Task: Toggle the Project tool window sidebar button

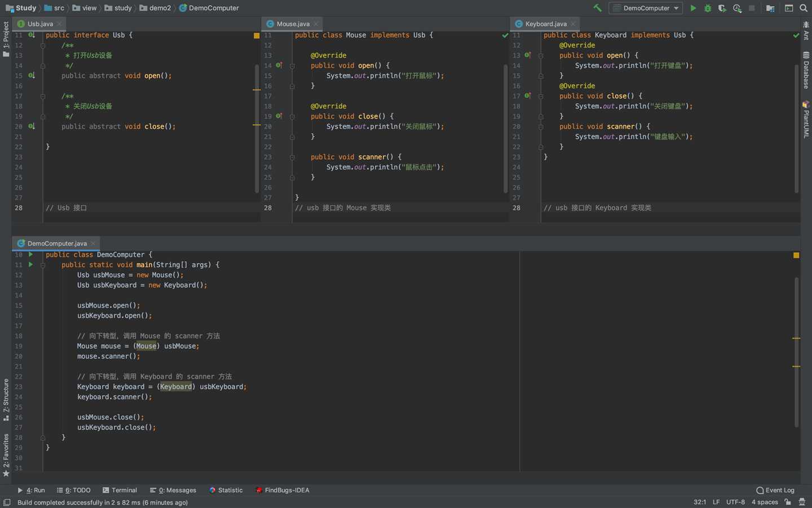Action: click(x=6, y=40)
